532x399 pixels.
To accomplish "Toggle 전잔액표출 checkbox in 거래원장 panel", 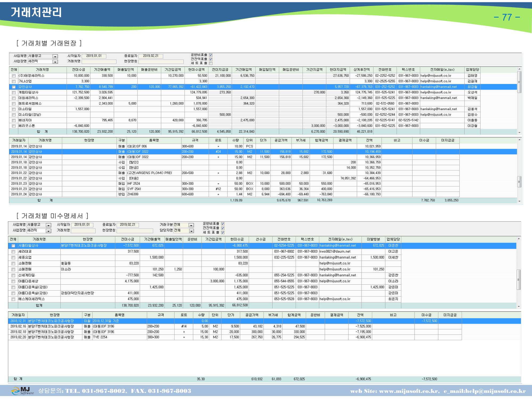I will pos(211,59).
